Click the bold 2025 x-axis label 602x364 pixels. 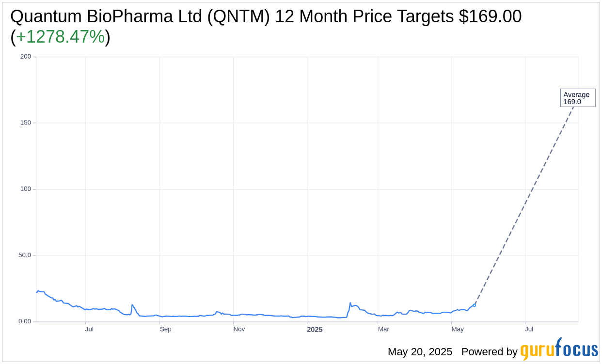[x=315, y=329]
